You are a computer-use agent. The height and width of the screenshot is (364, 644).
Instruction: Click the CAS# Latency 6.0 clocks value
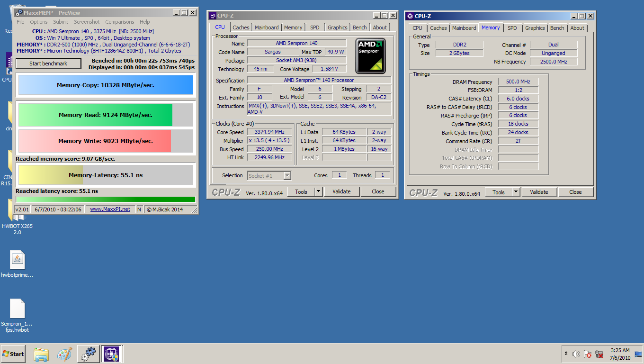pos(518,99)
